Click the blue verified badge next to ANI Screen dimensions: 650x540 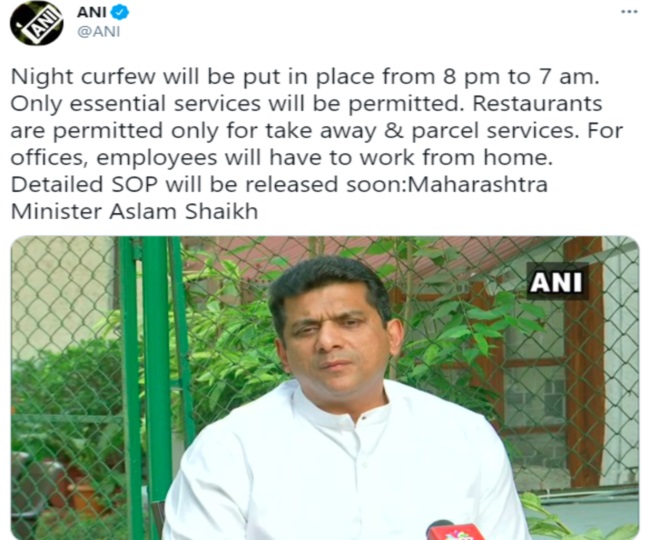(121, 13)
